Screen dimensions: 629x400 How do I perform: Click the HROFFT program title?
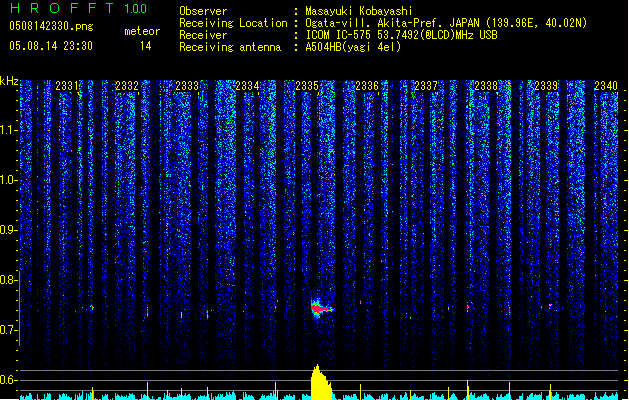[62, 8]
